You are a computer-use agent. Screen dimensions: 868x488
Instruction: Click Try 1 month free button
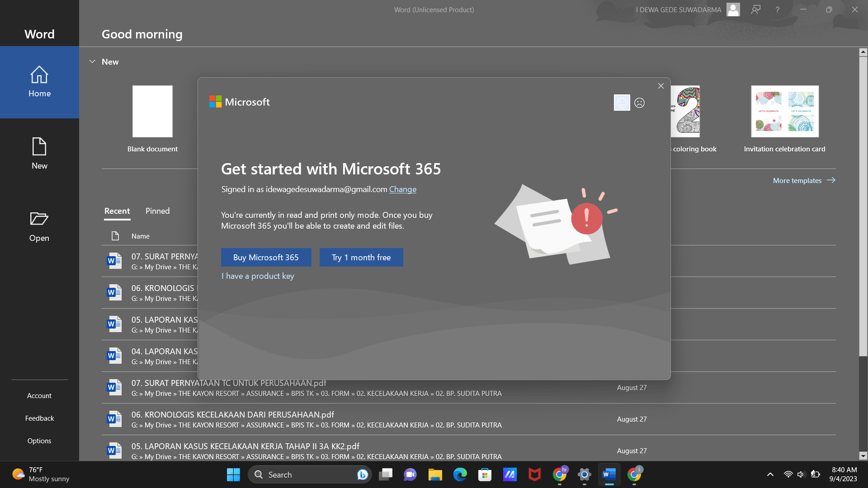(x=361, y=258)
